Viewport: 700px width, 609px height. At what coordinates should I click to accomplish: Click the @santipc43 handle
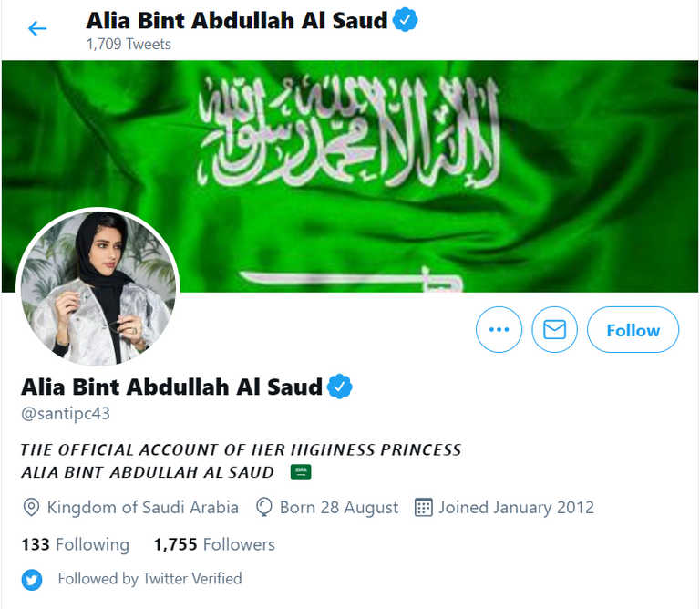tap(66, 414)
